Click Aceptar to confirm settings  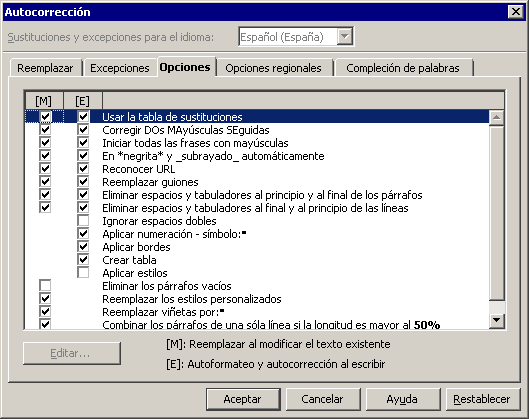click(x=243, y=399)
